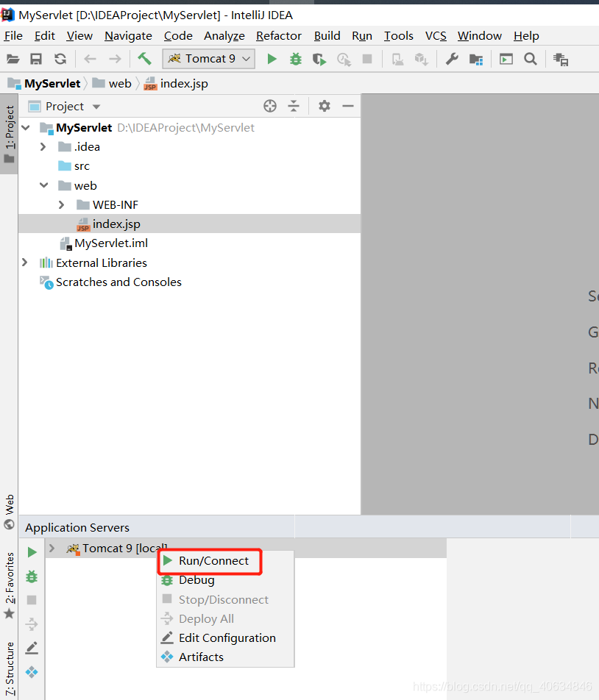
Task: Click Debug icon in Application Servers sidebar
Action: point(32,576)
